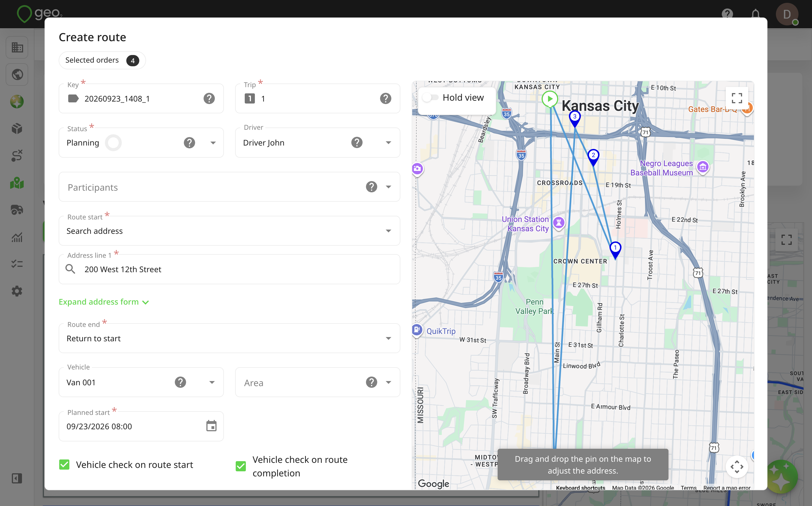Click the Address line 1 input field
812x506 pixels.
point(230,269)
